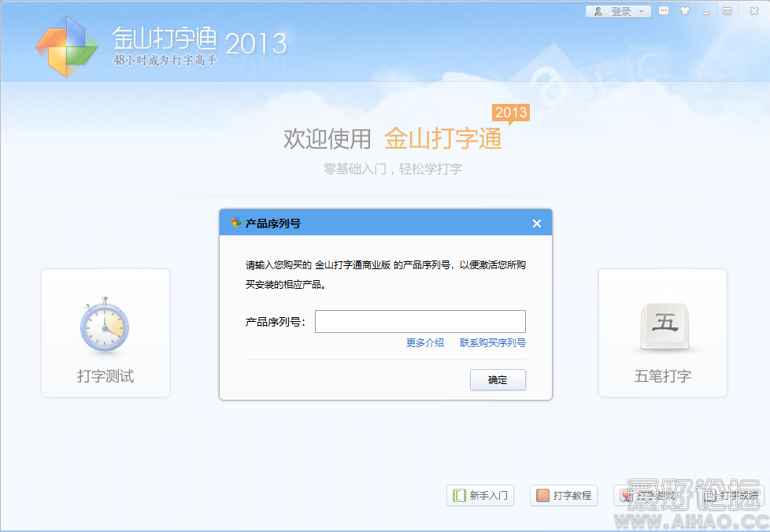This screenshot has width=770, height=532.
Task: Launch the 打字游戏 button
Action: tap(647, 495)
